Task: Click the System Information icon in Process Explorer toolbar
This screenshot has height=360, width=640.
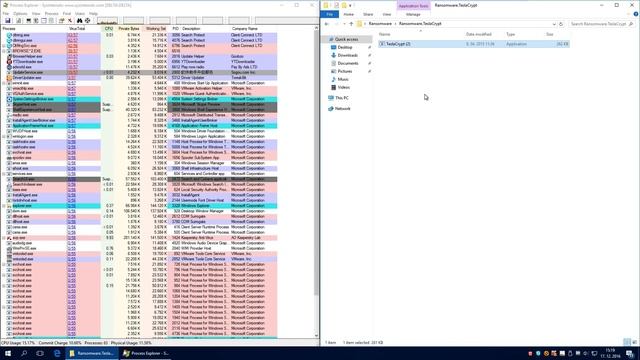Action: coord(28,20)
